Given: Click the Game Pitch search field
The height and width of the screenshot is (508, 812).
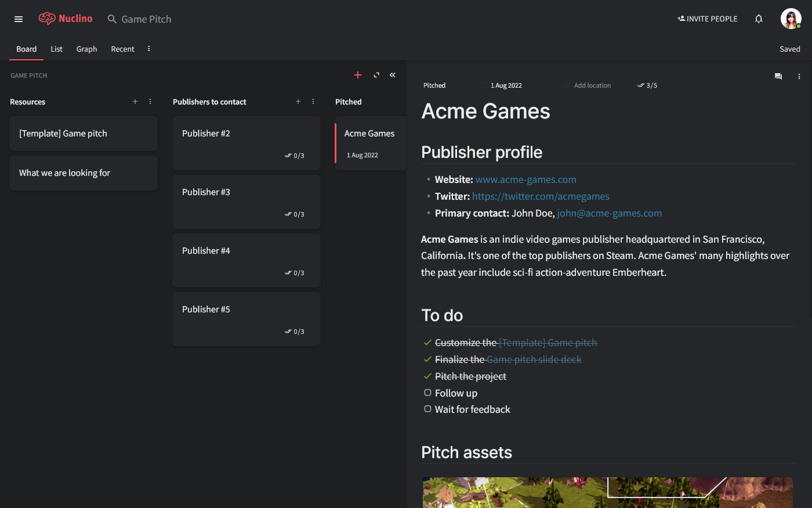Looking at the screenshot, I should [x=146, y=19].
